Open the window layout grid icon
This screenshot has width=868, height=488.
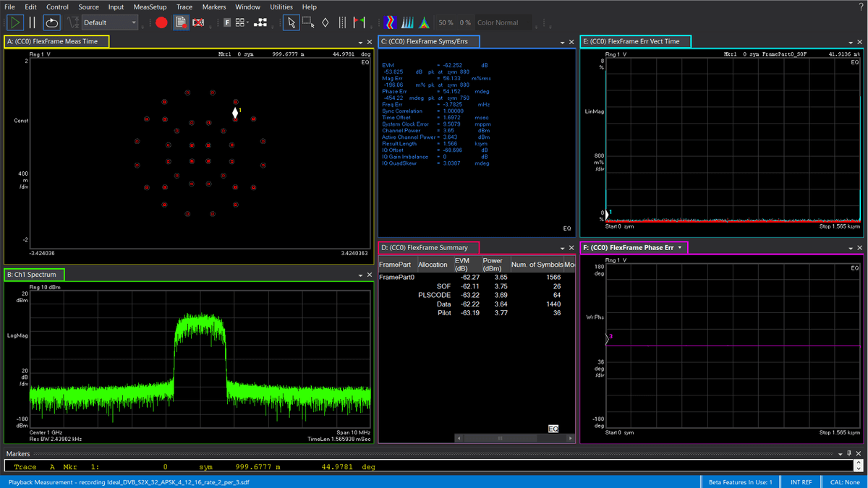pos(239,22)
